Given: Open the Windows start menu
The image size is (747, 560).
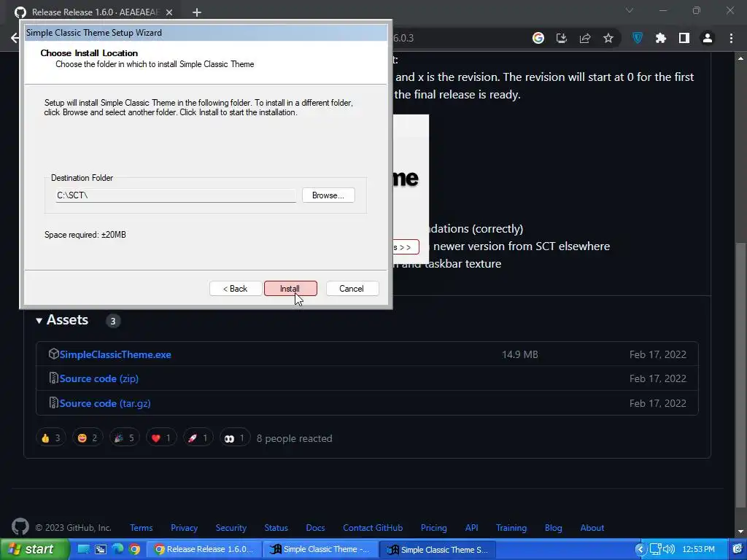Looking at the screenshot, I should [x=35, y=549].
